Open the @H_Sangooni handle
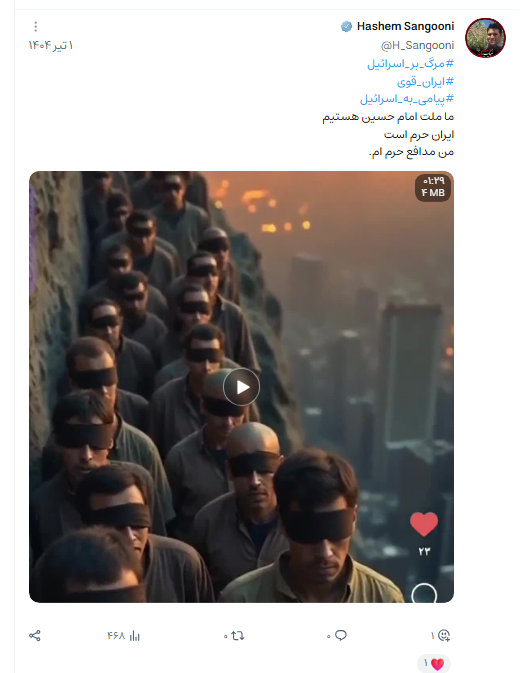 [417, 45]
